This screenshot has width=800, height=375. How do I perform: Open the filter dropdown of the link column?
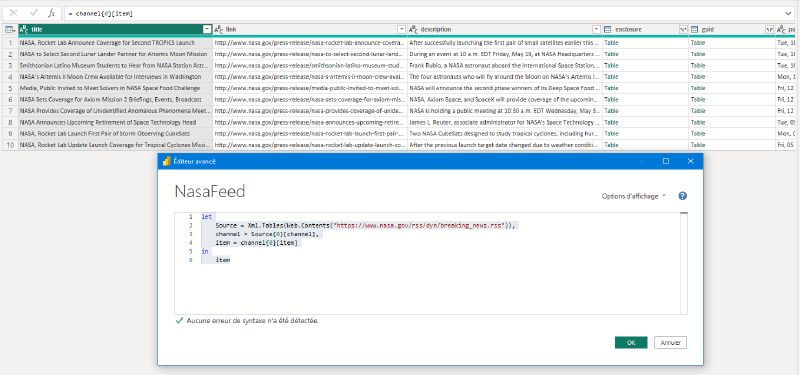pyautogui.click(x=402, y=30)
